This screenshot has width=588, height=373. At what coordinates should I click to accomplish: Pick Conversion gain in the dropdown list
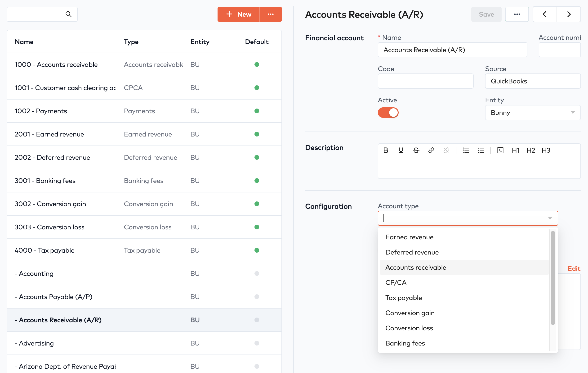click(464, 313)
